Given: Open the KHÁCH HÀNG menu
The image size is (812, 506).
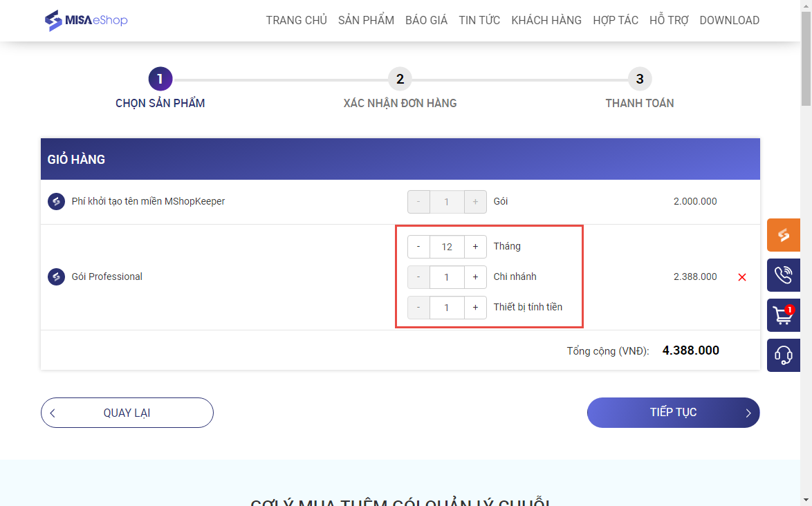Looking at the screenshot, I should pos(546,21).
